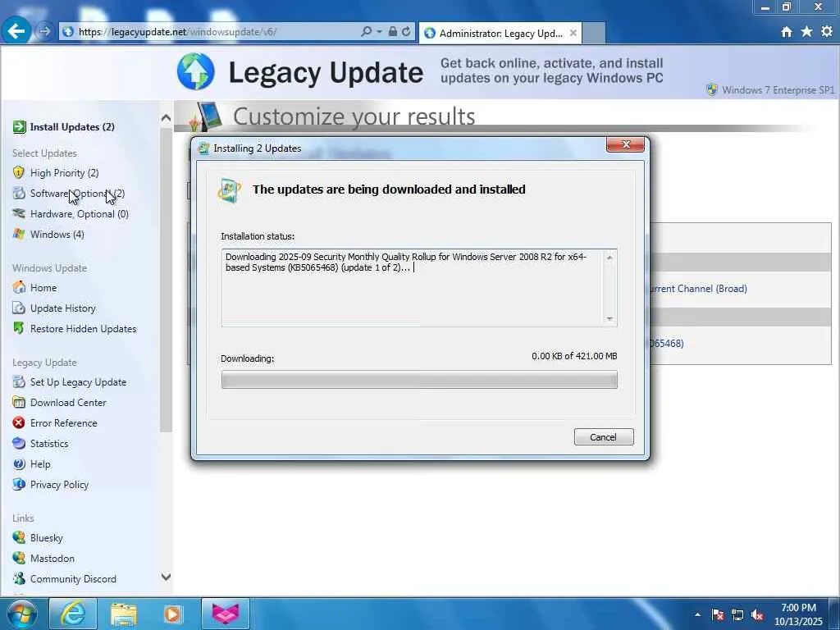Click the download progress bar
The height and width of the screenshot is (630, 840).
point(419,380)
